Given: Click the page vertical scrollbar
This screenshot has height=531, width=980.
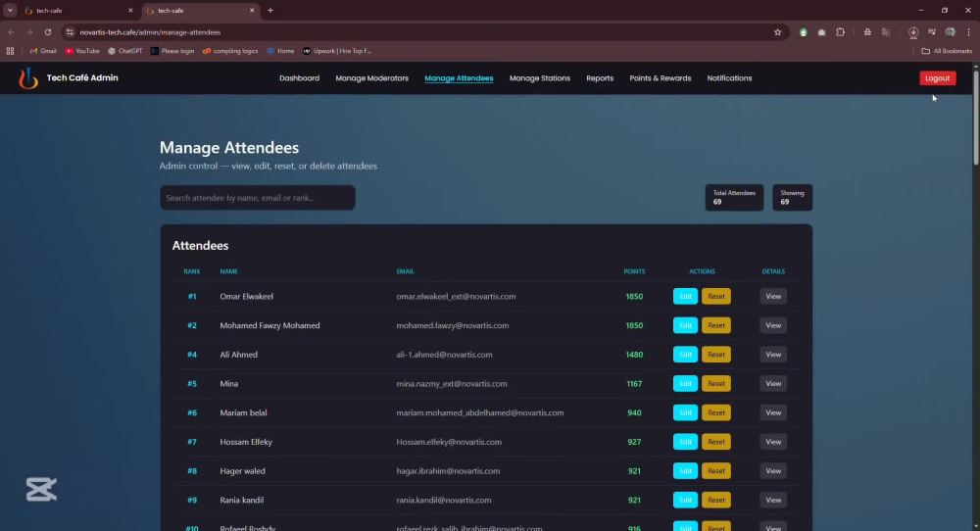Looking at the screenshot, I should click(976, 117).
